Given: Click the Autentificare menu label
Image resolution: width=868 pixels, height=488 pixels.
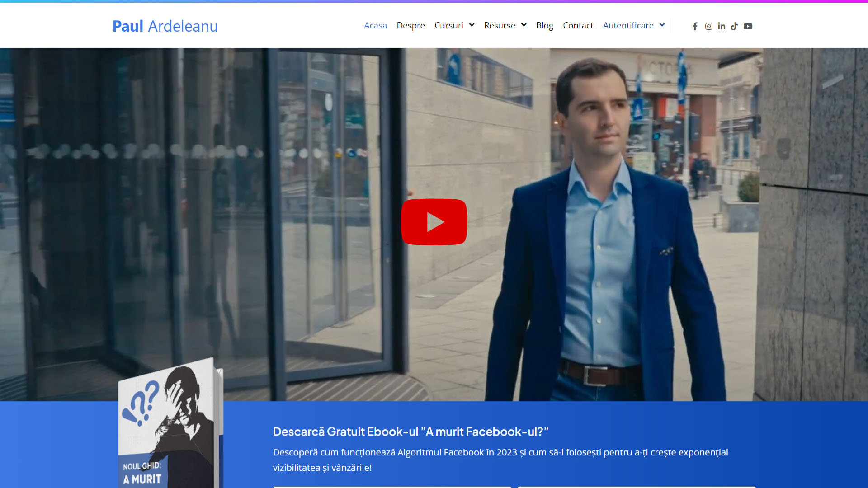Looking at the screenshot, I should [x=628, y=25].
